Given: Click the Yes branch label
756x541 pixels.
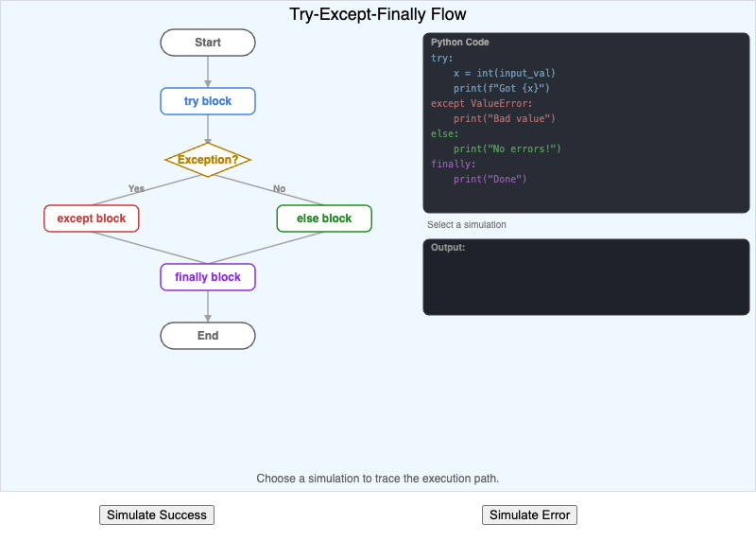Looking at the screenshot, I should [136, 188].
